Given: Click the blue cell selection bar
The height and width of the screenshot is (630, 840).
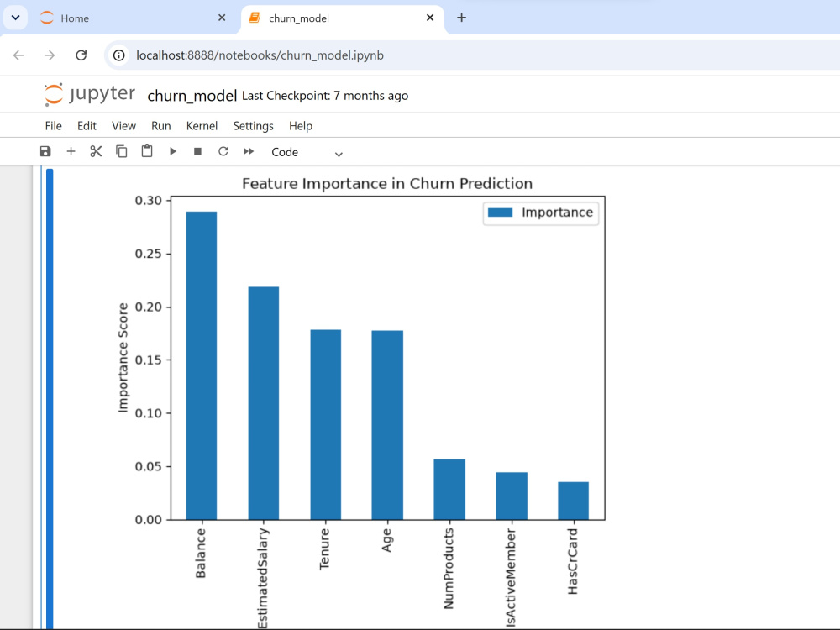Looking at the screenshot, I should (50, 398).
